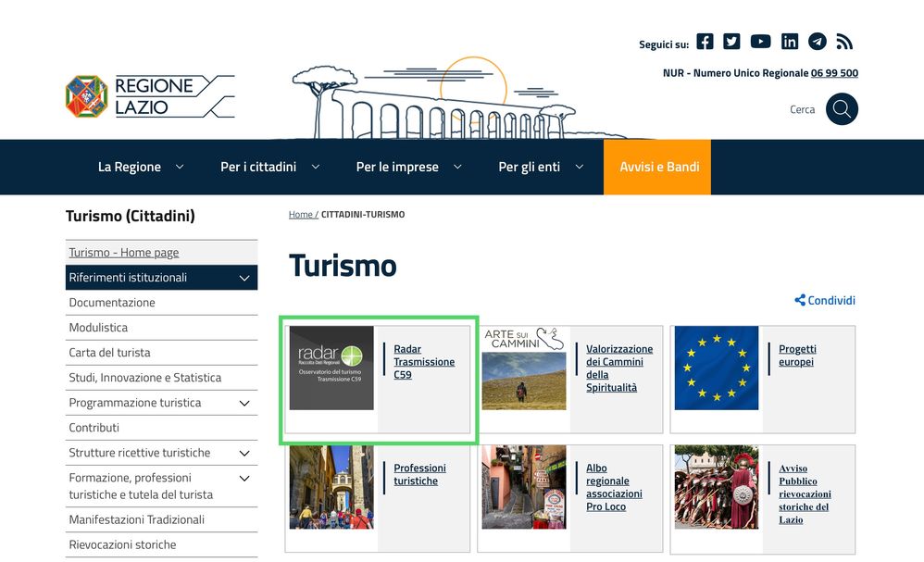Viewport: 924px width, 562px height.
Task: Click the magnifying glass search button
Action: tap(842, 109)
